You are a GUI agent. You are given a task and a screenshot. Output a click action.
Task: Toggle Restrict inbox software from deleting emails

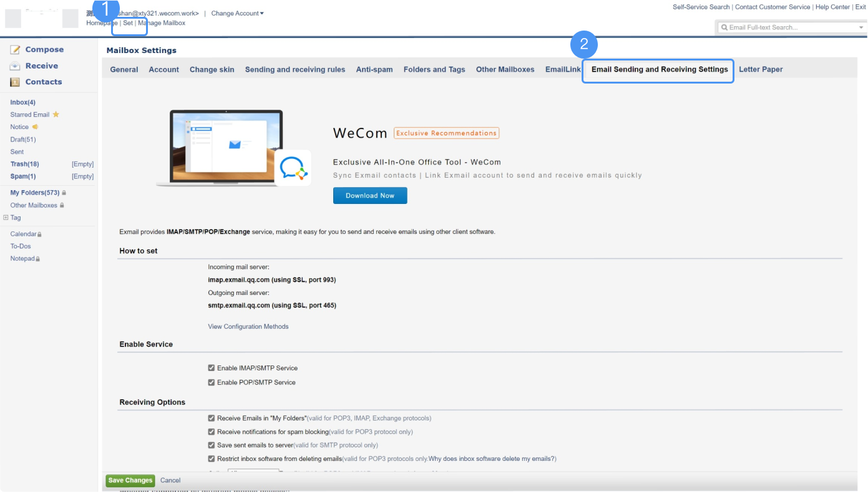212,459
